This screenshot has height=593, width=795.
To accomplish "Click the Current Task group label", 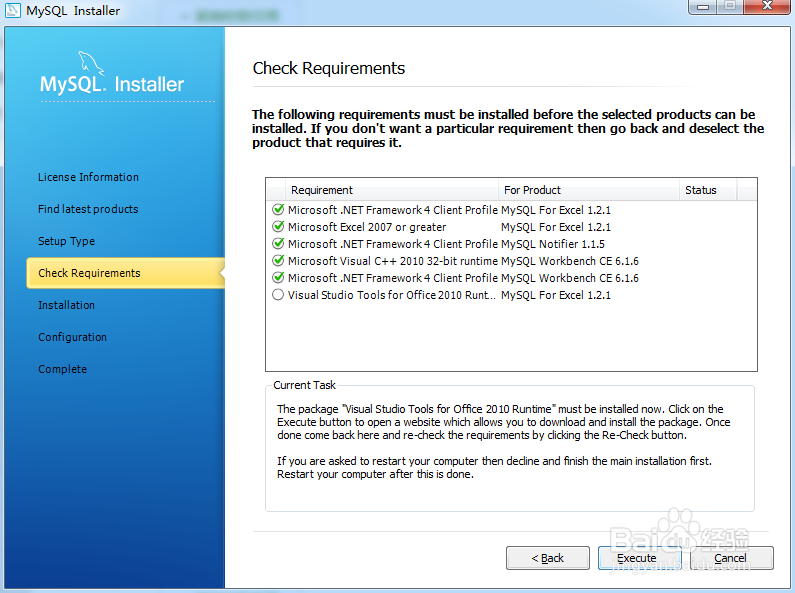I will click(304, 385).
